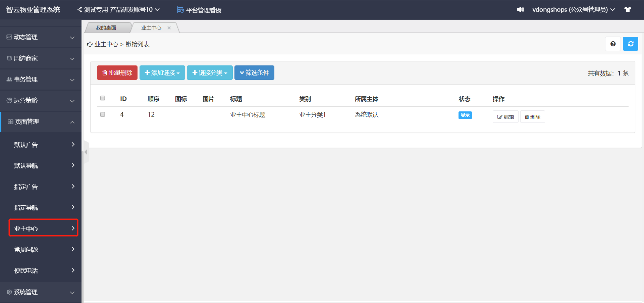This screenshot has width=644, height=303.
Task: Refresh the page with blue refresh icon
Action: (631, 44)
